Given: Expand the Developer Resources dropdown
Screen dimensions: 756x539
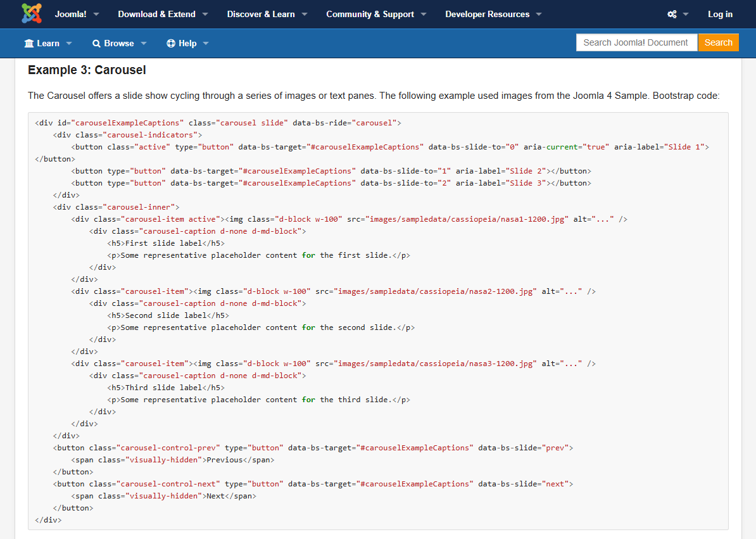Looking at the screenshot, I should click(493, 14).
